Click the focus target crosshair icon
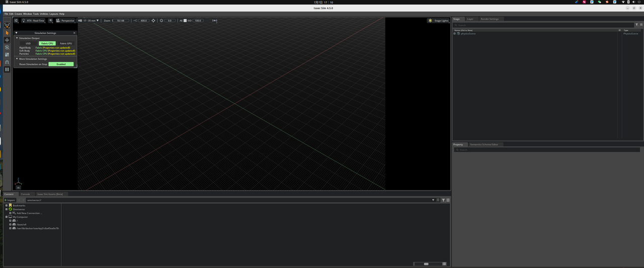Image resolution: width=644 pixels, height=268 pixels. (153, 21)
